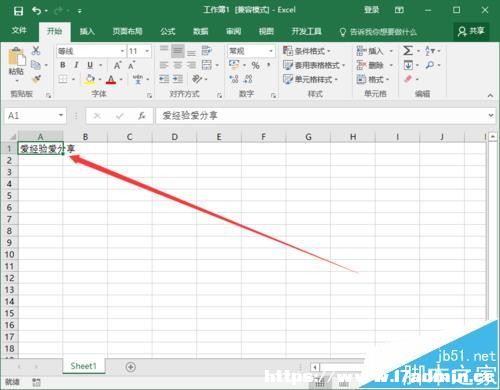Click the Sheet1 tab
The image size is (500, 390).
click(x=83, y=366)
